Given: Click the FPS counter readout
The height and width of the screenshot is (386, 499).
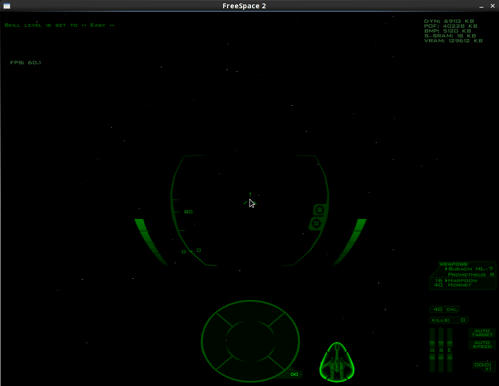Looking at the screenshot, I should point(26,62).
